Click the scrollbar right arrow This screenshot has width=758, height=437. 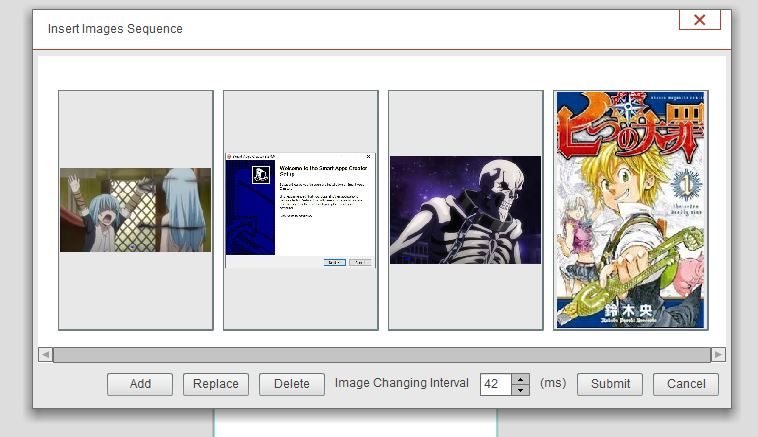point(718,354)
